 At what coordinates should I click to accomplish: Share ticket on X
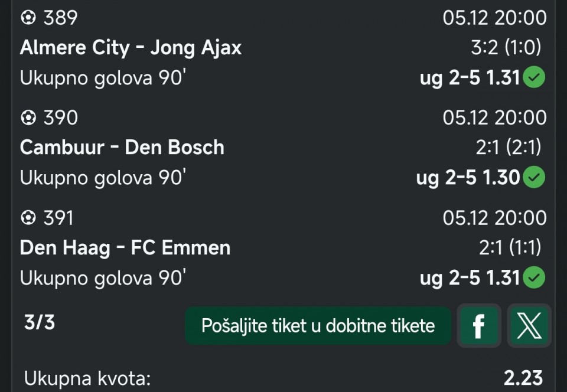529,325
